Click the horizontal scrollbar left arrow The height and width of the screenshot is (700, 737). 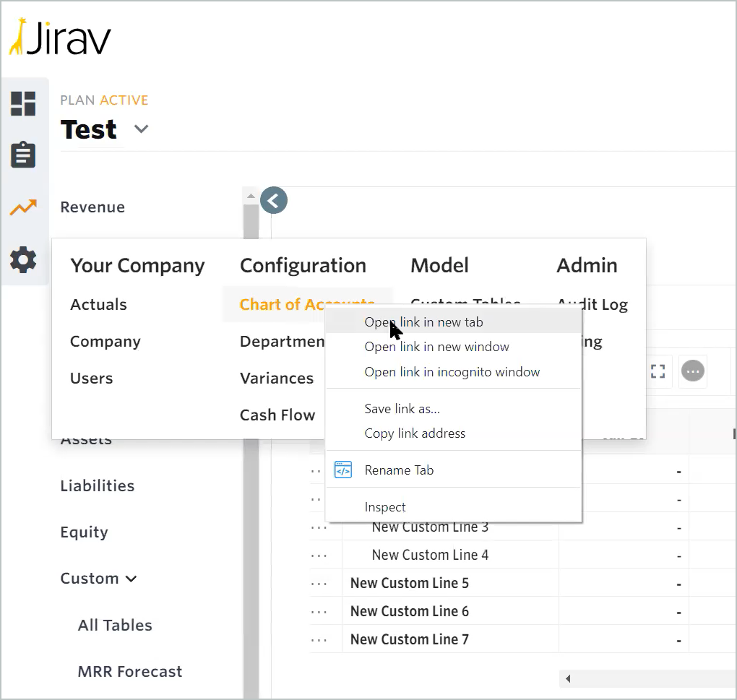[x=568, y=679]
